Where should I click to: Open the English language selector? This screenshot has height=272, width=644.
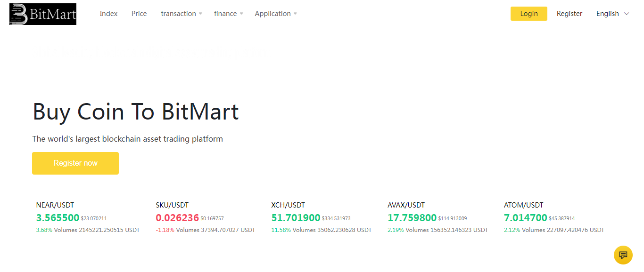pyautogui.click(x=612, y=14)
